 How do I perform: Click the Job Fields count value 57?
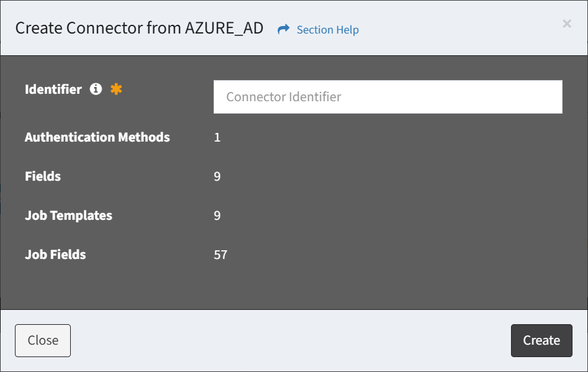tap(220, 255)
